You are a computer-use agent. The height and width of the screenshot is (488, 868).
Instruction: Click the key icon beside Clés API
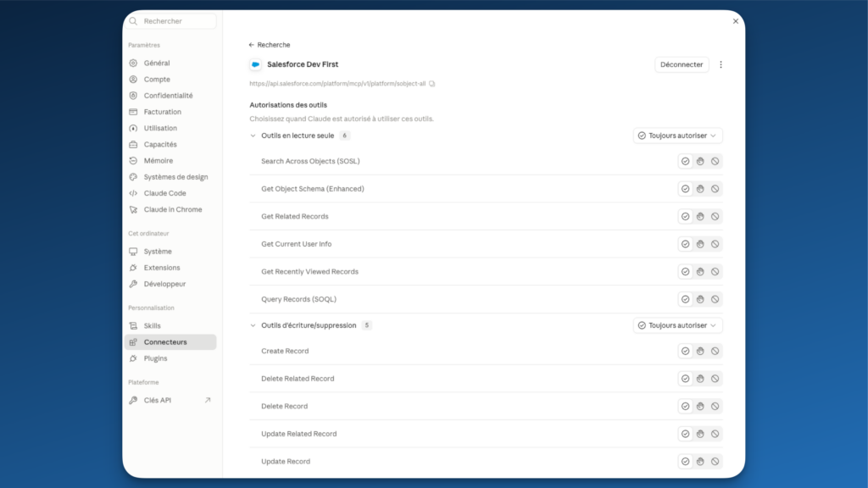pos(133,400)
